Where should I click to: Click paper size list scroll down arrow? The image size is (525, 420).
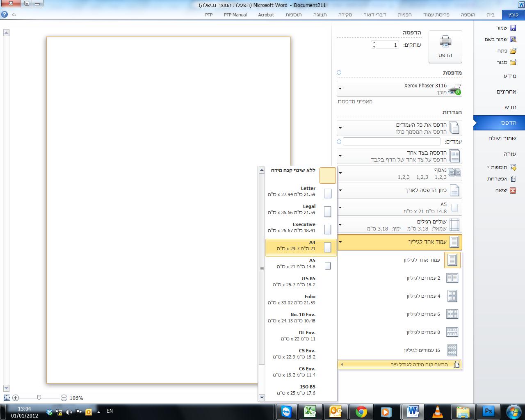coord(262,397)
